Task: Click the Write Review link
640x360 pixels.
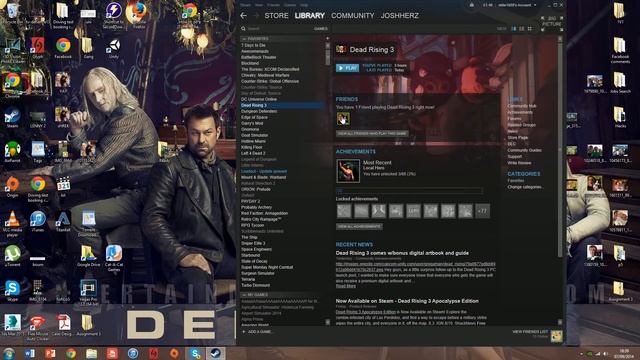Action: tap(519, 163)
